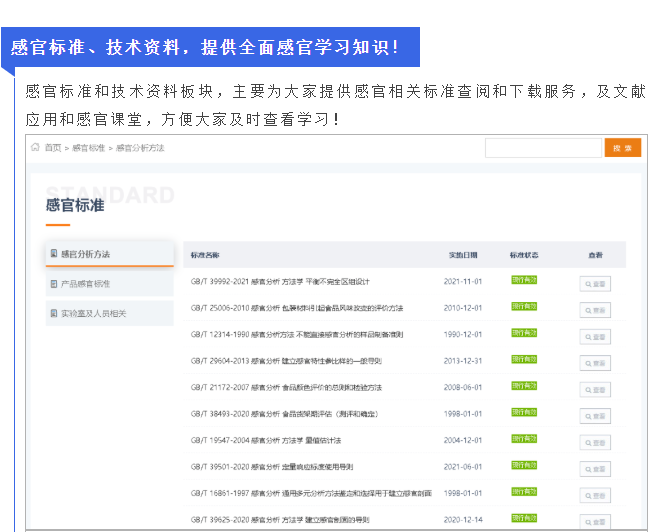
Task: Click 查看 button for GB/T 19547-2004
Action: coord(595,441)
